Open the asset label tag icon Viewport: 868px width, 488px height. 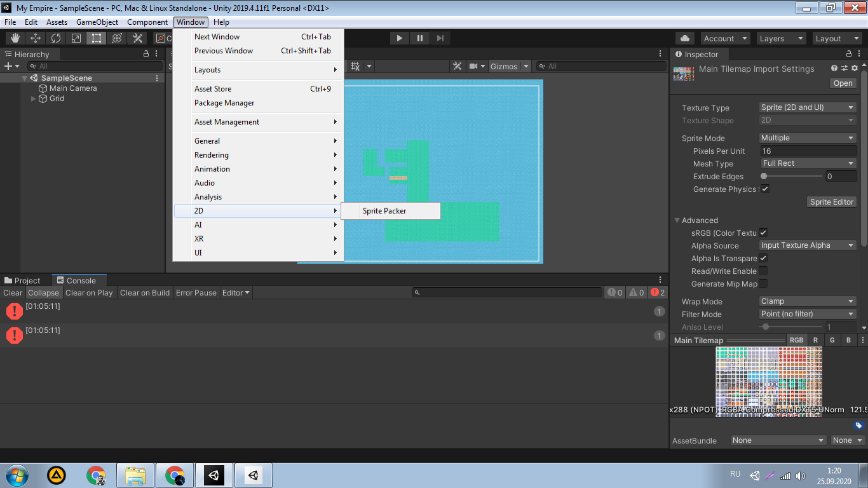tap(858, 426)
